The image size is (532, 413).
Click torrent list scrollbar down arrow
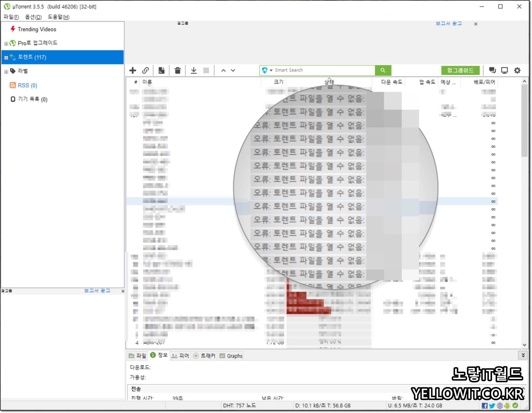[525, 345]
